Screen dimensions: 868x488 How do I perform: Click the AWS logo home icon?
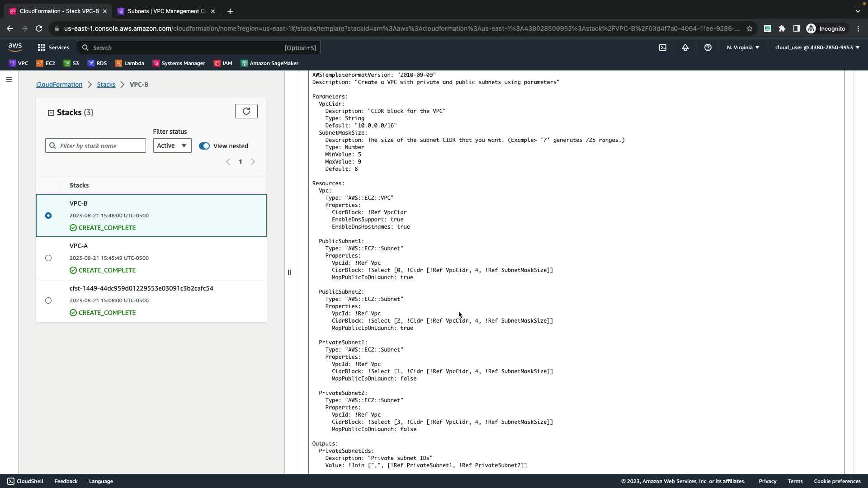[15, 47]
